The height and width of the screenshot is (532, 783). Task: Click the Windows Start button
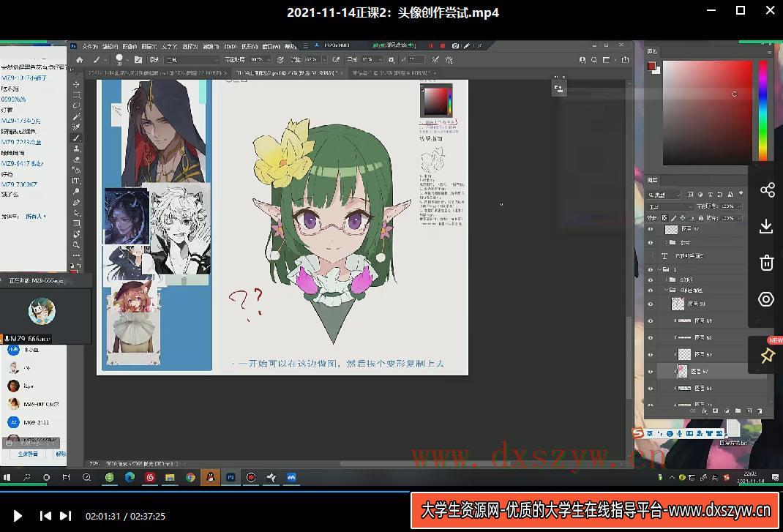pos(7,478)
